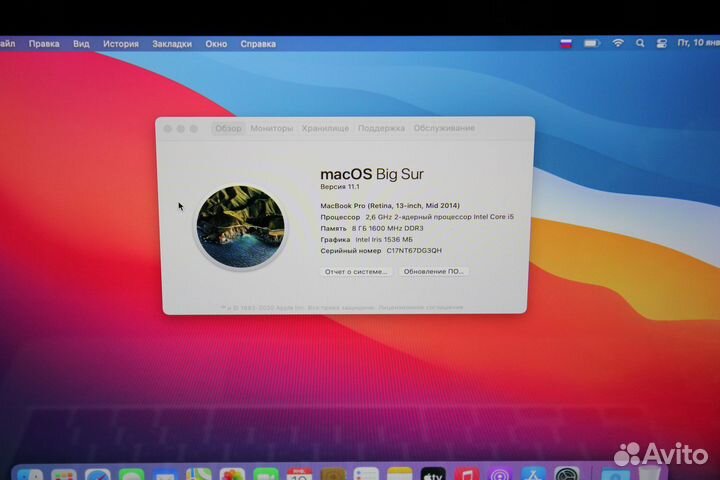This screenshot has height=480, width=720.
Task: Click the Обновление ПО... button
Action: [433, 271]
